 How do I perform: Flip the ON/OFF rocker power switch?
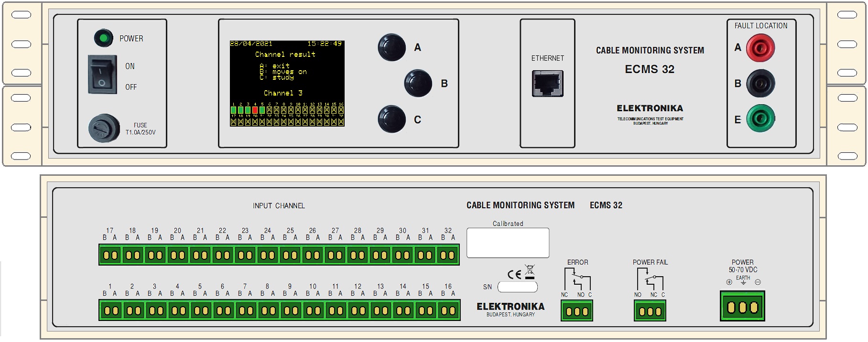(102, 75)
